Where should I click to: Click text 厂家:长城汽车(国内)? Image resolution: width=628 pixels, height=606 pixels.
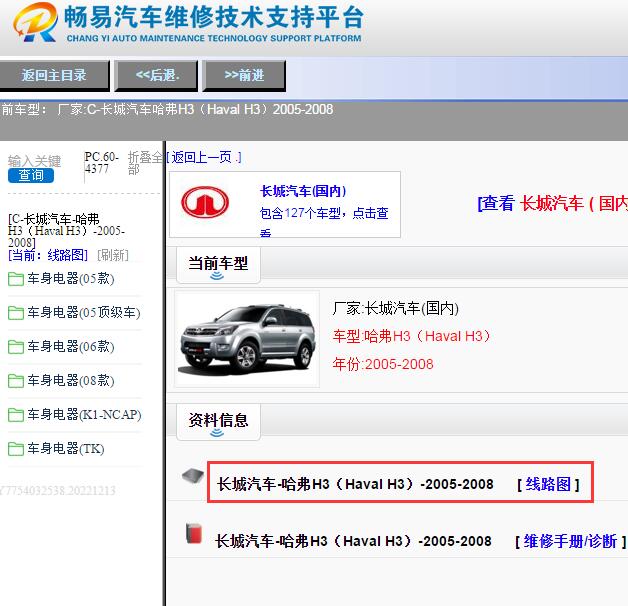[x=396, y=308]
